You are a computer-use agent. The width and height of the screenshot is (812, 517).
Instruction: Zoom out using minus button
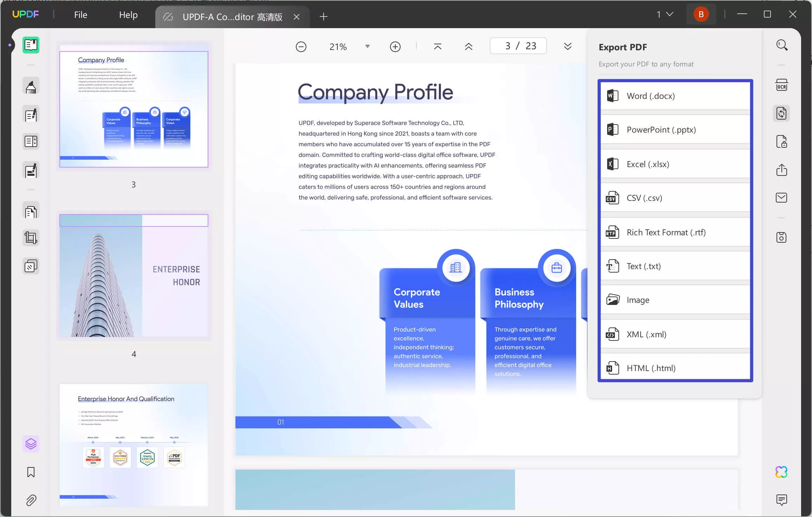click(301, 46)
